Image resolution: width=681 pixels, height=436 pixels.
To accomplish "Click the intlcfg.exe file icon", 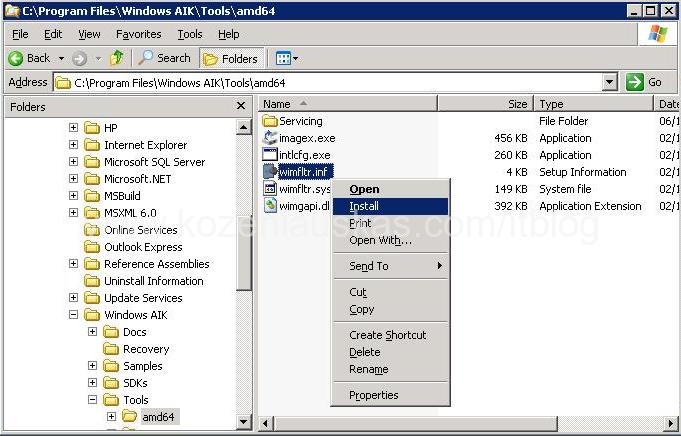I will [270, 155].
